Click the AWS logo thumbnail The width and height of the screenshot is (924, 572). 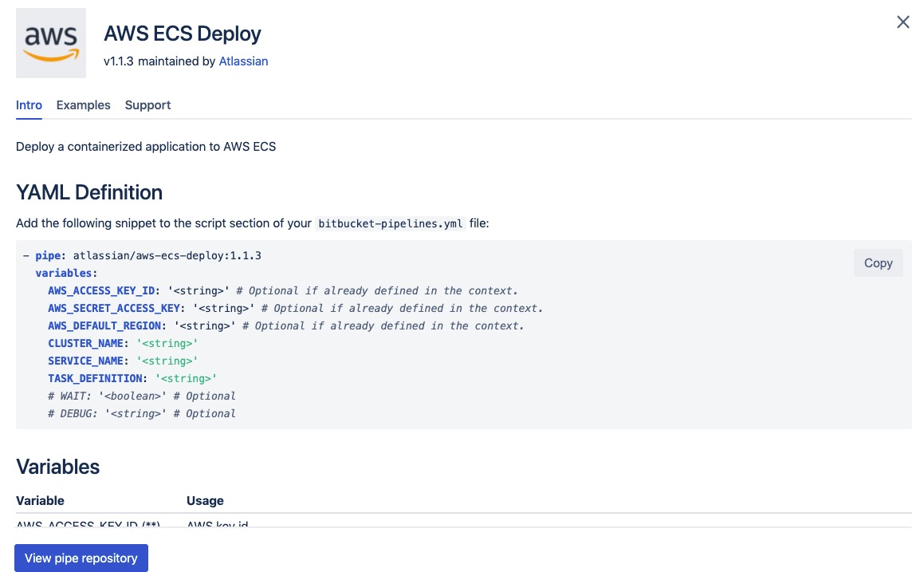[51, 43]
